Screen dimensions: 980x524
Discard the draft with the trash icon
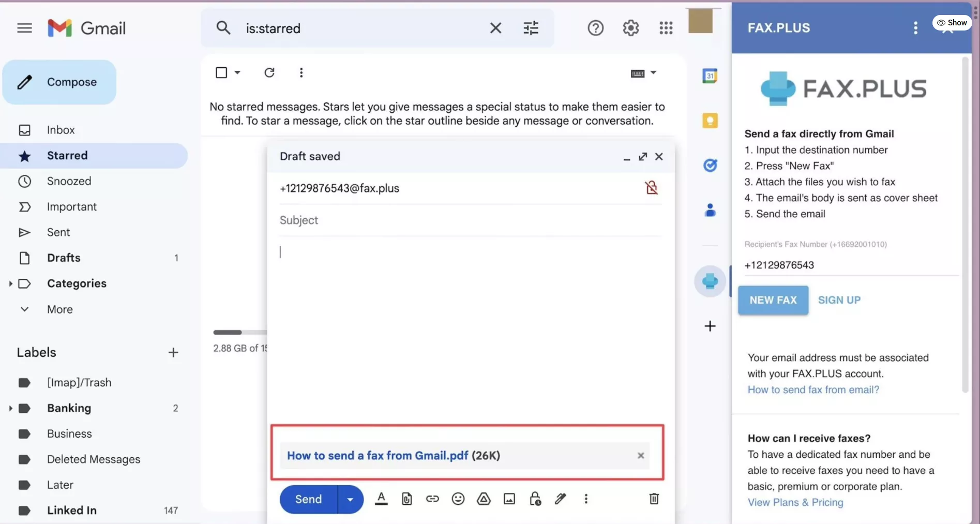point(654,499)
